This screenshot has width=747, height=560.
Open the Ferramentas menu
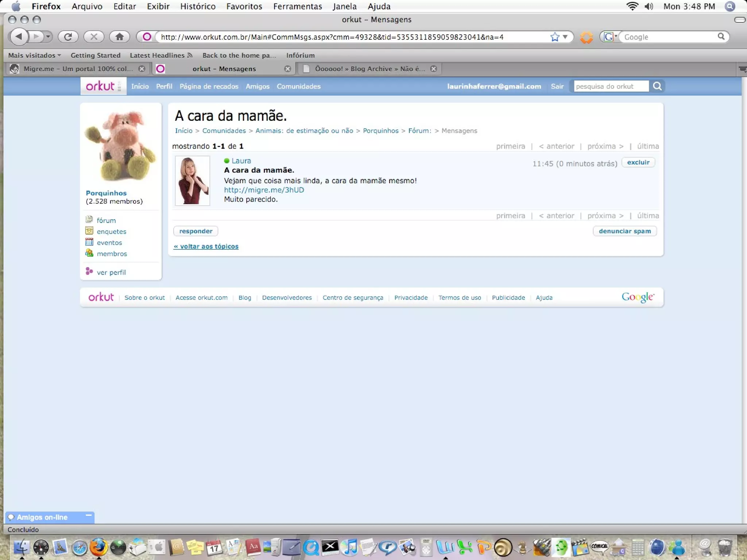tap(297, 6)
